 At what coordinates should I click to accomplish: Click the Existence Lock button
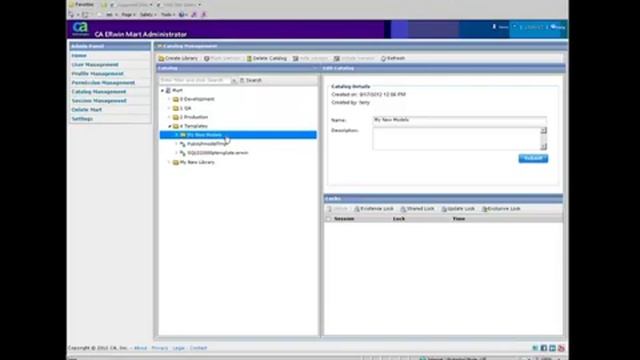pos(373,209)
